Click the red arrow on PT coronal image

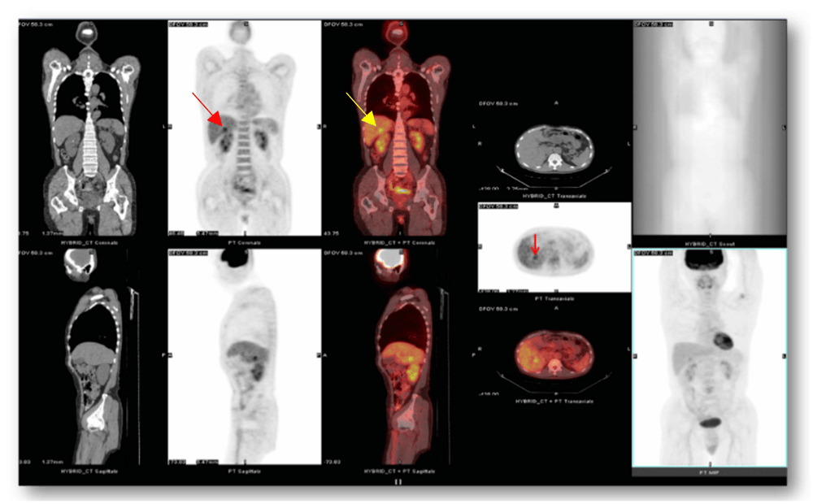(209, 110)
